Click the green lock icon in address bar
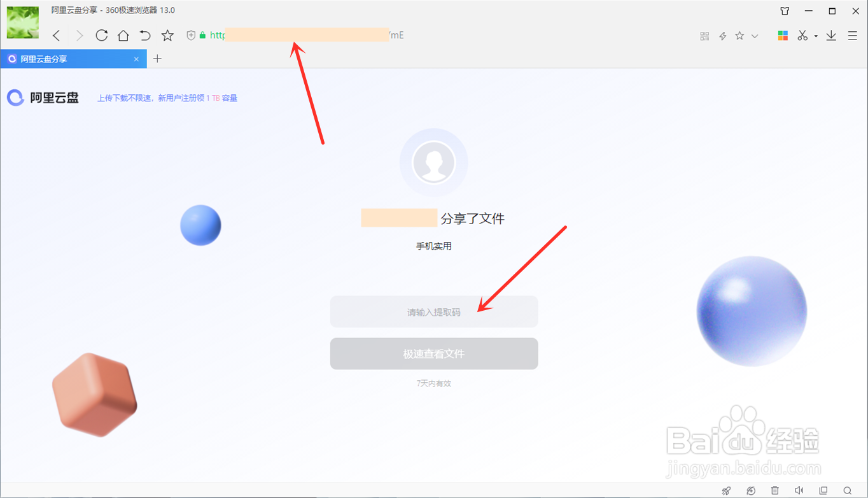This screenshot has width=868, height=498. pyautogui.click(x=203, y=36)
